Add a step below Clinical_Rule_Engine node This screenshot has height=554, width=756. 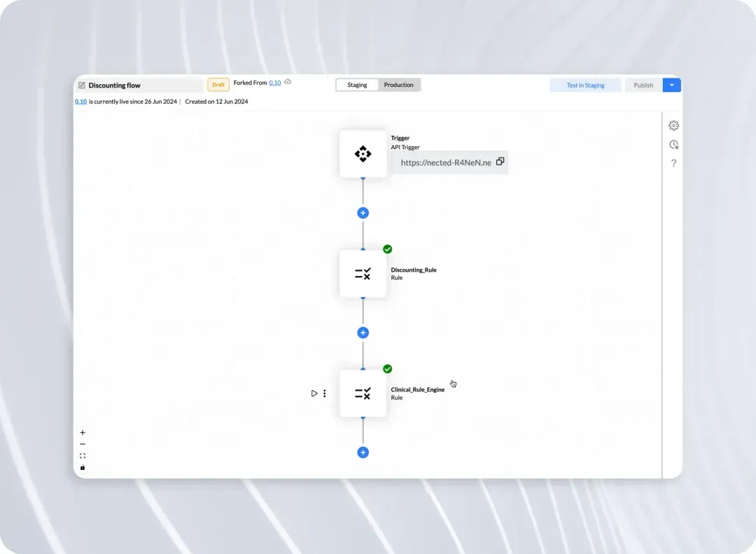363,452
